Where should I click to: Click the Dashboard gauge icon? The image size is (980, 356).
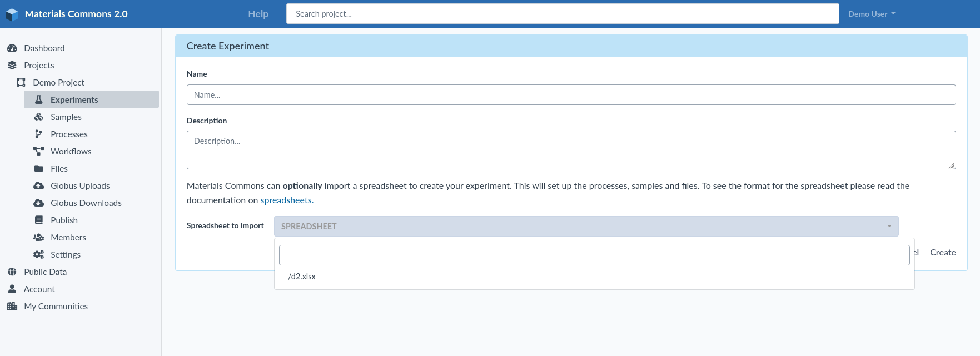click(12, 48)
